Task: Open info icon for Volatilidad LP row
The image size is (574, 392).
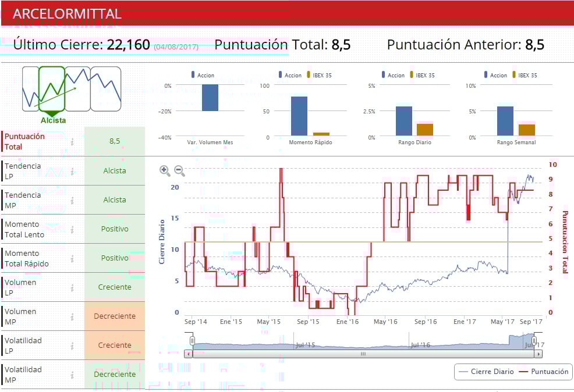Action: (x=72, y=345)
